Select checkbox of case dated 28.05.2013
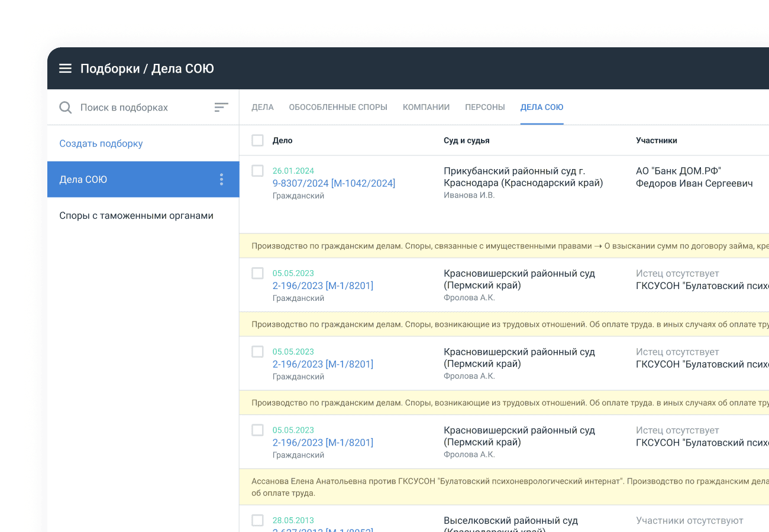Viewport: 769px width, 532px height. coord(257,520)
